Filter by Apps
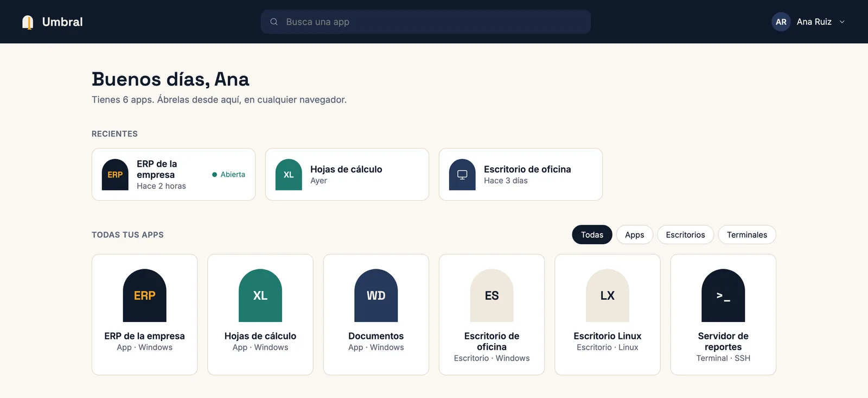 635,235
